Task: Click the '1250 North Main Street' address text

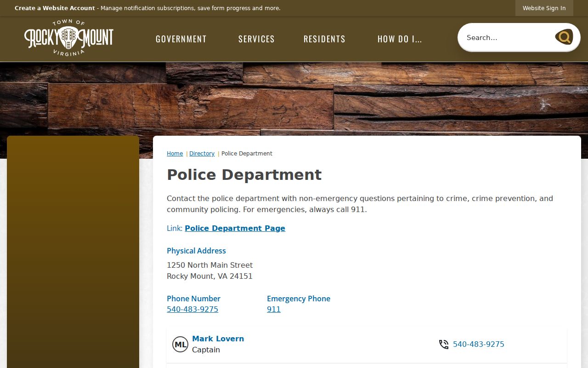Action: [x=209, y=265]
